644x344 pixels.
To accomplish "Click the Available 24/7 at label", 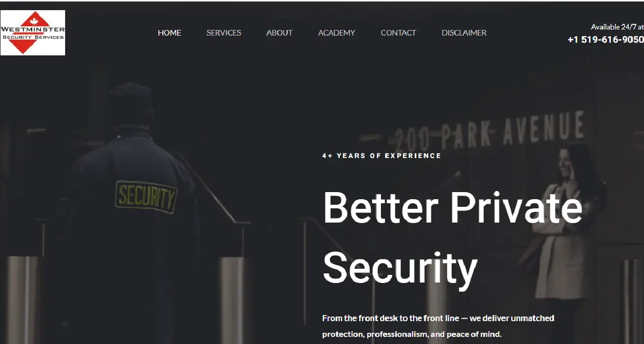I will 617,27.
